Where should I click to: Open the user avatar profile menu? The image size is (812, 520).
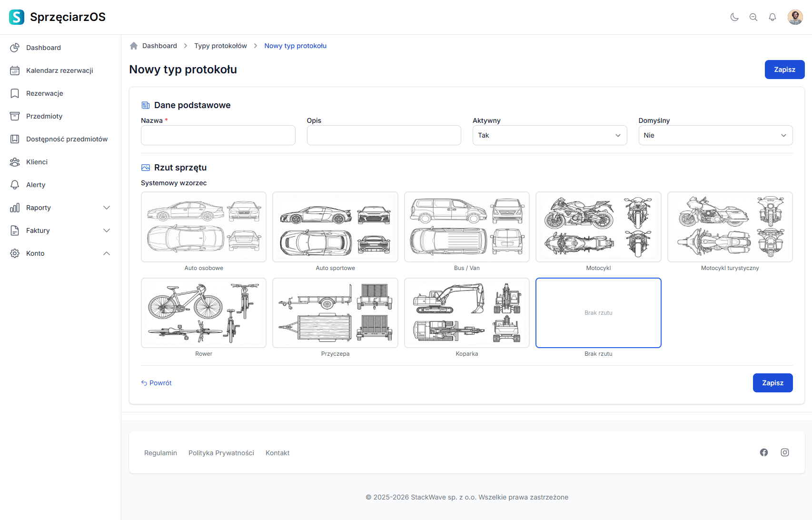tap(795, 17)
